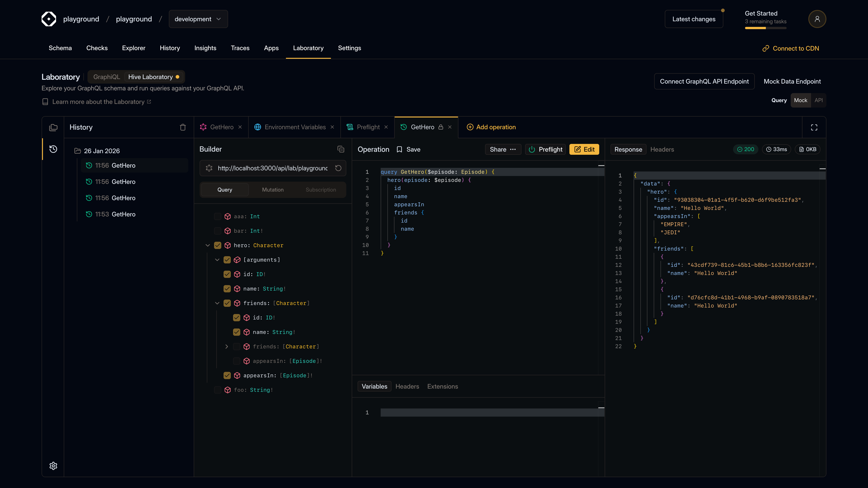Switch to the Insights tab
This screenshot has height=488, width=868.
[205, 48]
